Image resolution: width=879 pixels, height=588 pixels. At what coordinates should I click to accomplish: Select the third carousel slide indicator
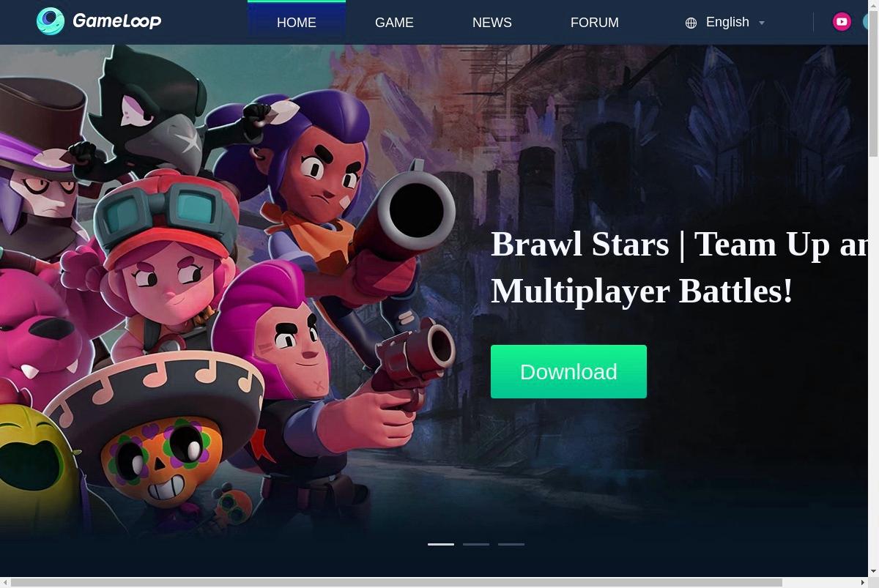pyautogui.click(x=511, y=544)
